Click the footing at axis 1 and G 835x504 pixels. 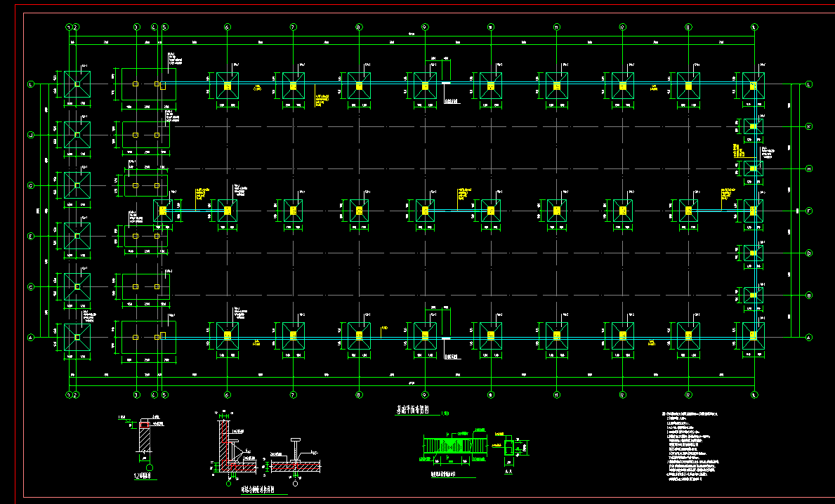click(77, 185)
